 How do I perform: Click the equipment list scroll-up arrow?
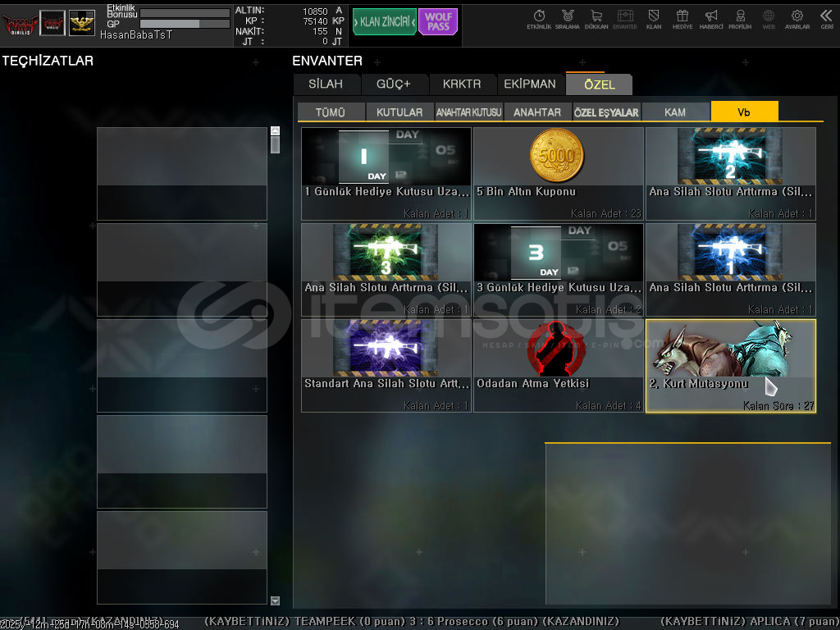tap(275, 131)
